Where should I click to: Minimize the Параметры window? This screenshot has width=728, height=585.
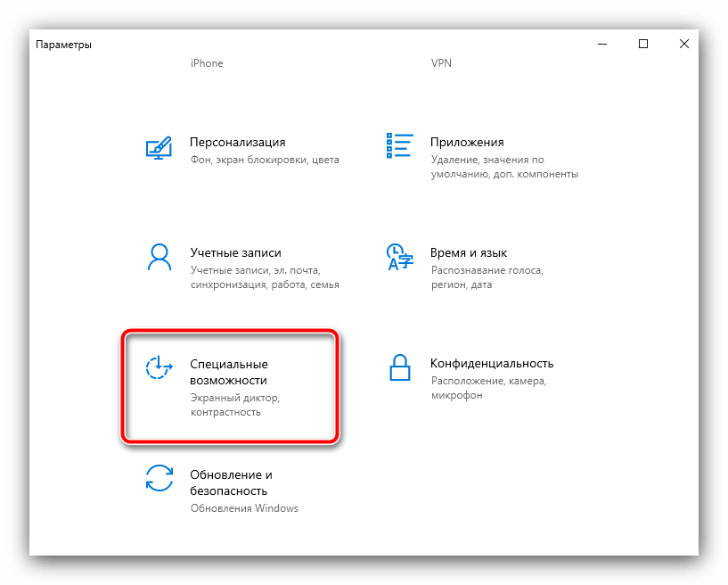tap(602, 44)
